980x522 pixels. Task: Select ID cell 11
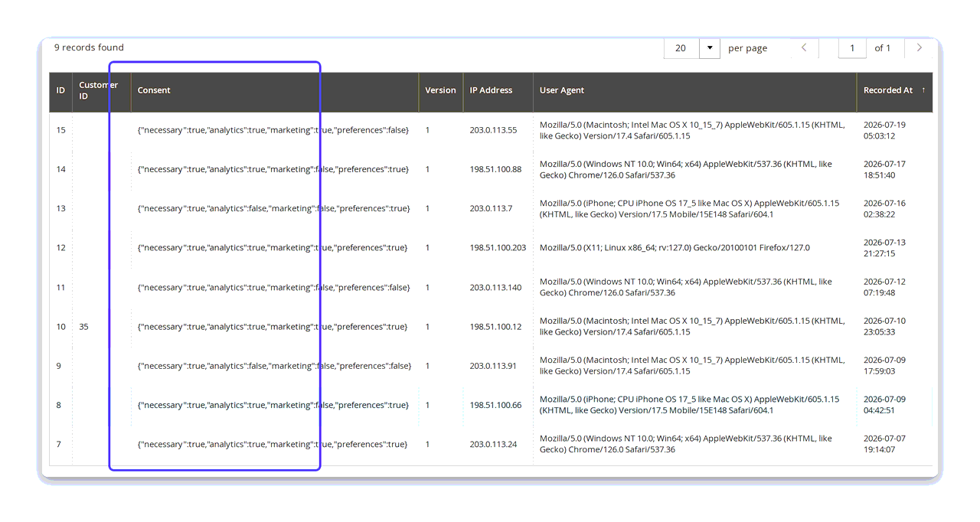(x=61, y=288)
